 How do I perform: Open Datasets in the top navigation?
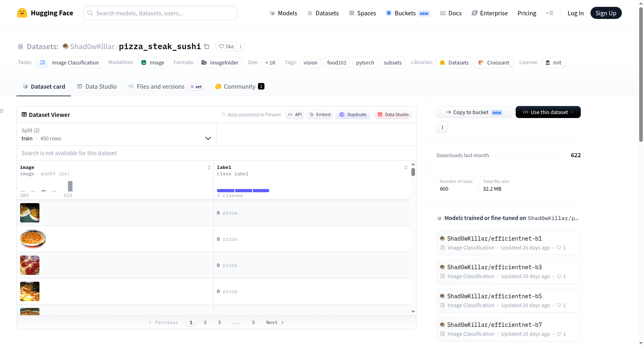point(323,13)
